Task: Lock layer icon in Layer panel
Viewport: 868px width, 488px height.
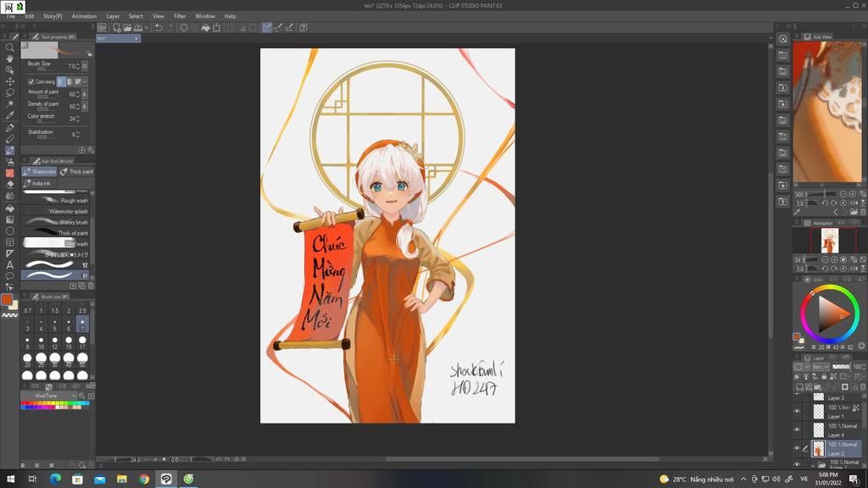Action: (824, 376)
